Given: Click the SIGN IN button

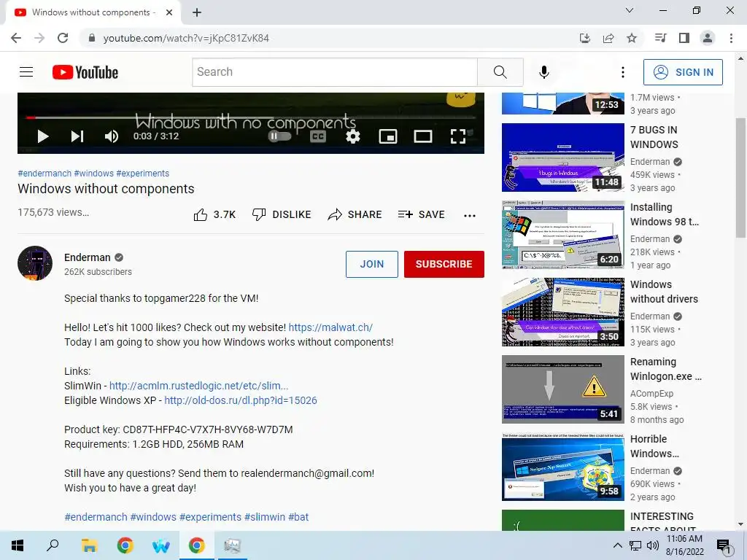Looking at the screenshot, I should tap(683, 72).
